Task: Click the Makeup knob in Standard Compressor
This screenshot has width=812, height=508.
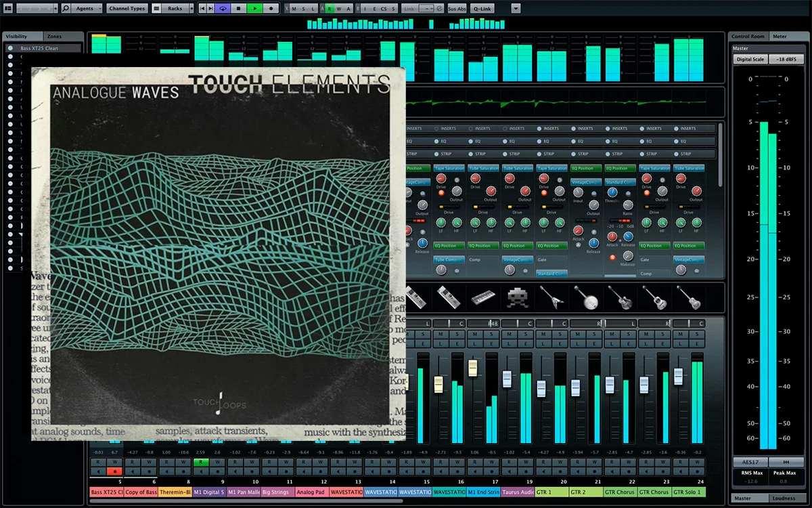Action: click(628, 256)
